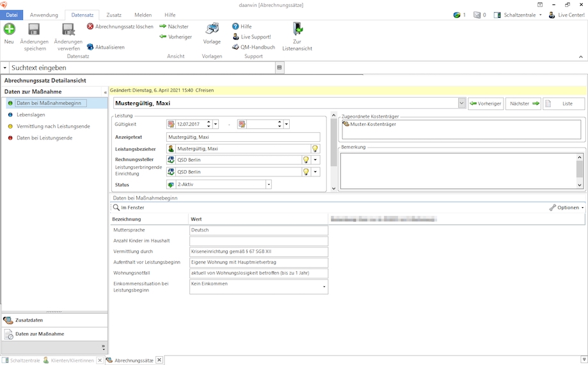Click the lightbulb next to Rechnungssteller
This screenshot has width=588, height=365.
306,160
